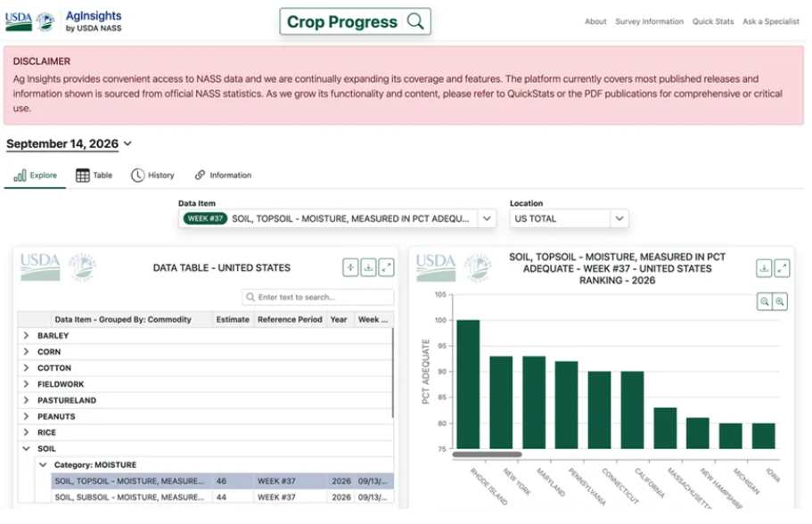
Task: Click the History tab clock icon
Action: [x=137, y=176]
